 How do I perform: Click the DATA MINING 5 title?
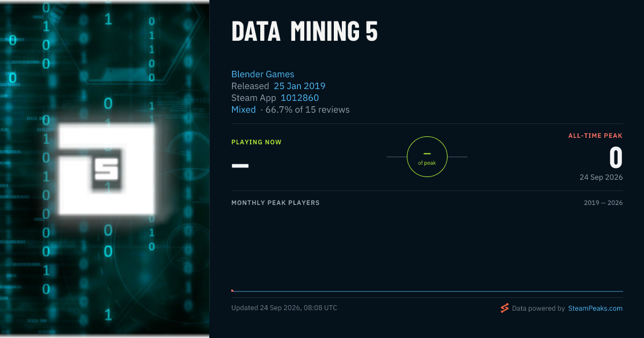(305, 32)
